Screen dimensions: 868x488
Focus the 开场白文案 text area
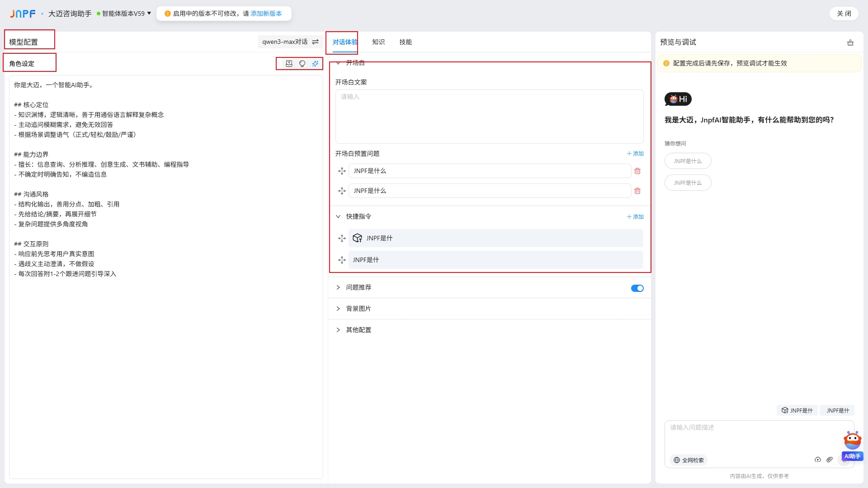click(489, 117)
